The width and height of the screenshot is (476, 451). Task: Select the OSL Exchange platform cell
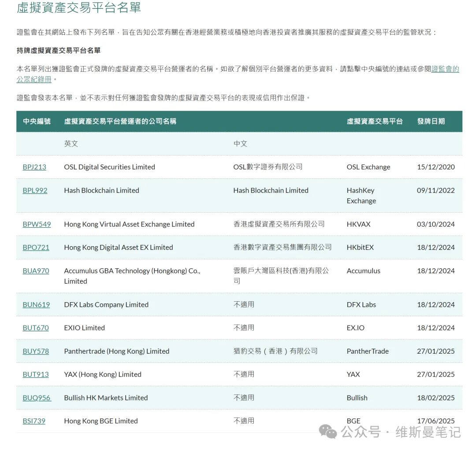point(368,167)
